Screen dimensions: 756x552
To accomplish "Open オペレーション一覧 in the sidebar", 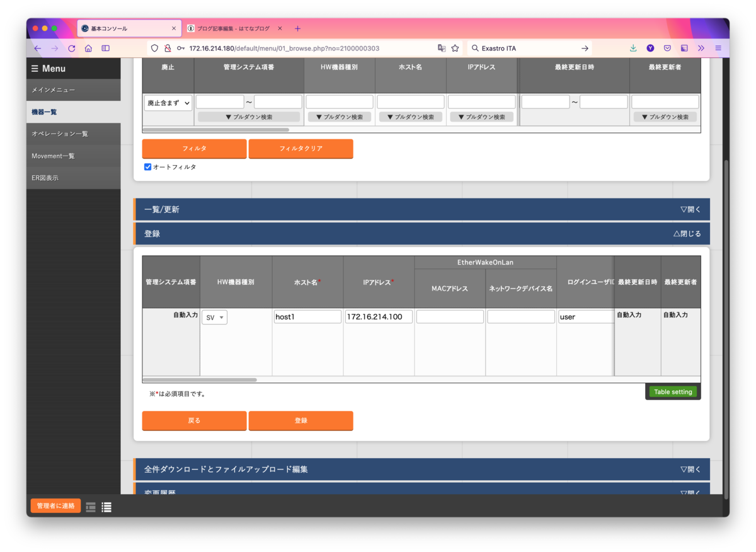I will tap(73, 134).
